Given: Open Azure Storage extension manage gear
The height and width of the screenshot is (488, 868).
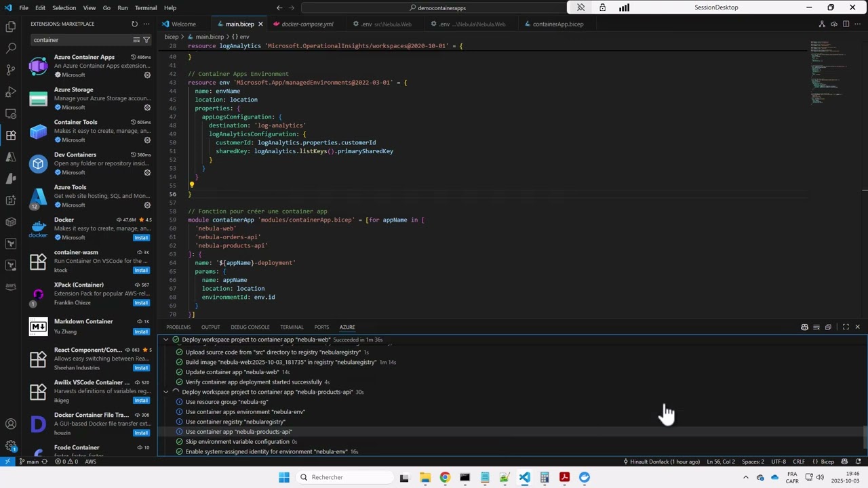Looking at the screenshot, I should [147, 107].
